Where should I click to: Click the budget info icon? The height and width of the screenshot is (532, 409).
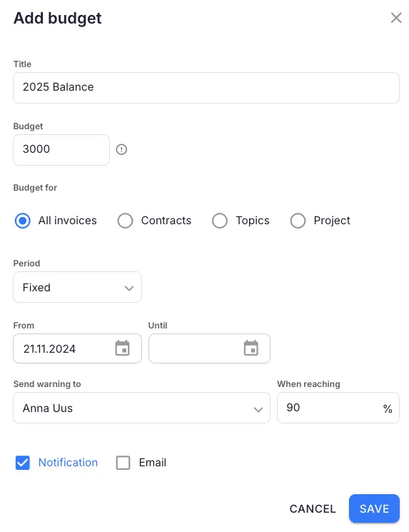[121, 149]
